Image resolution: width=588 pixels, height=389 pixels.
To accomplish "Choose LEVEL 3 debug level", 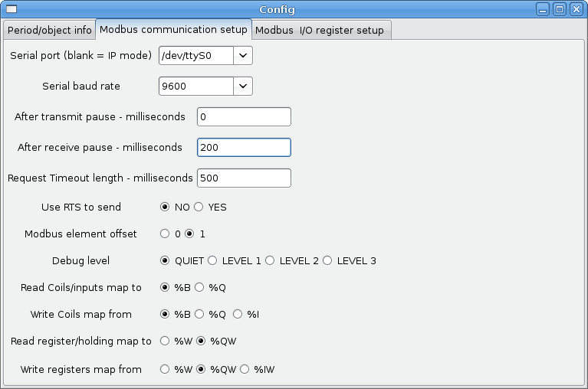I will pos(327,260).
